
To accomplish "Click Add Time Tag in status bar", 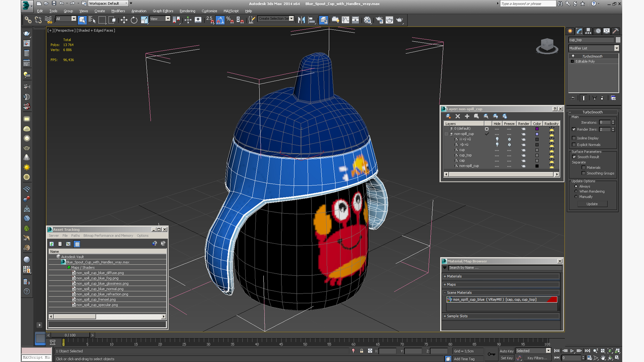I will click(464, 359).
